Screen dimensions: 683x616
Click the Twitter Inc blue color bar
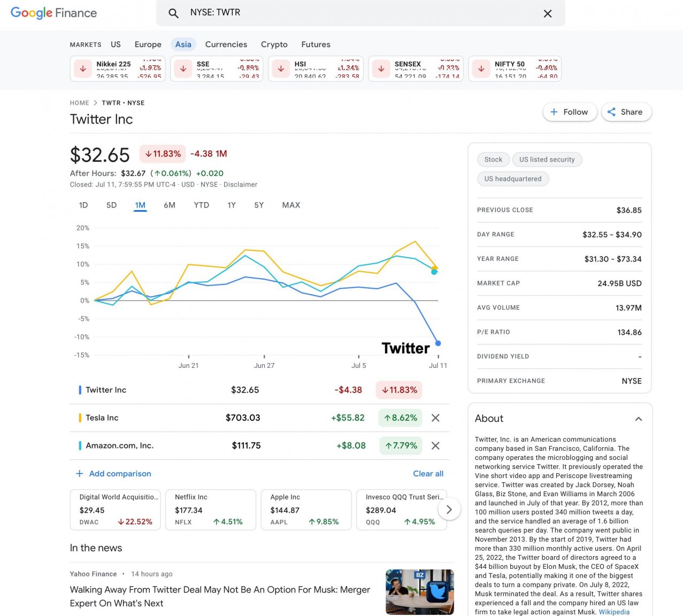pos(80,390)
